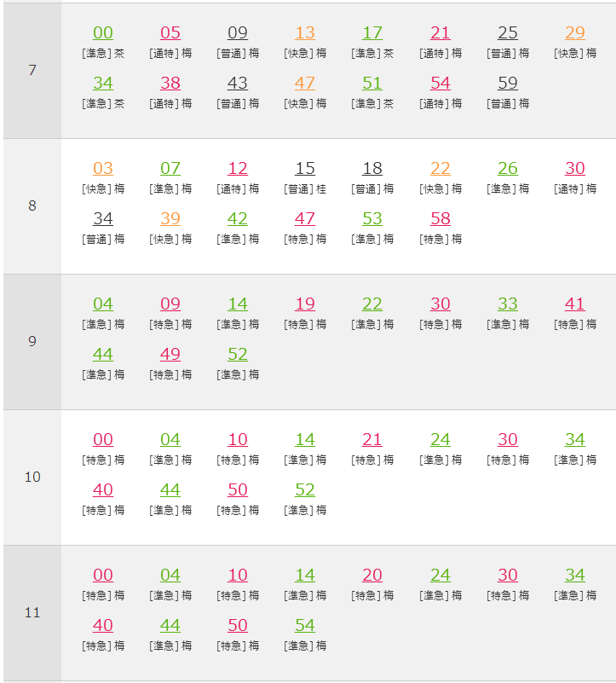The height and width of the screenshot is (683, 616).
Task: Select the 11:40 departure time link
Action: coord(103,626)
